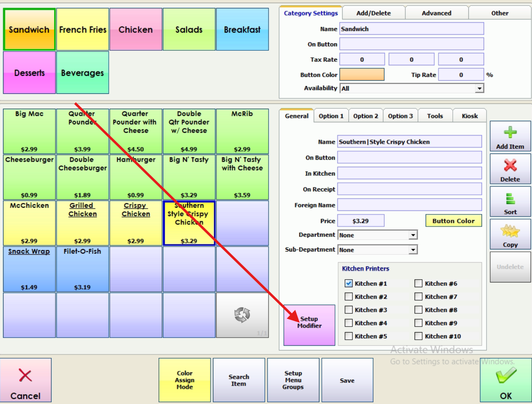Select the Sandwich category
532x404 pixels.
click(x=30, y=30)
